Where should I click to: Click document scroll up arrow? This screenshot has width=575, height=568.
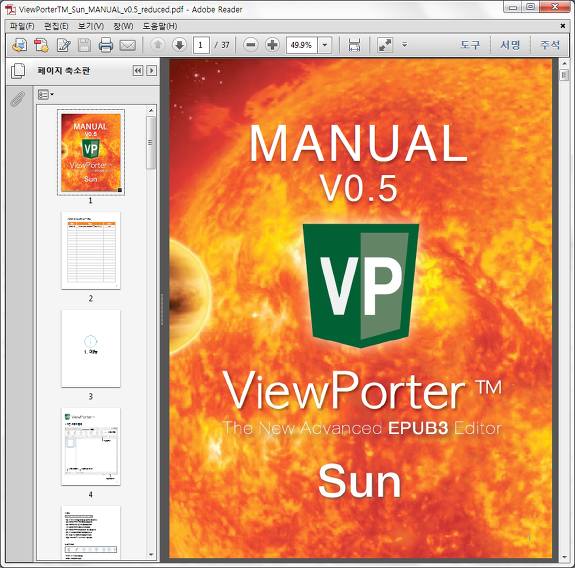[x=564, y=64]
